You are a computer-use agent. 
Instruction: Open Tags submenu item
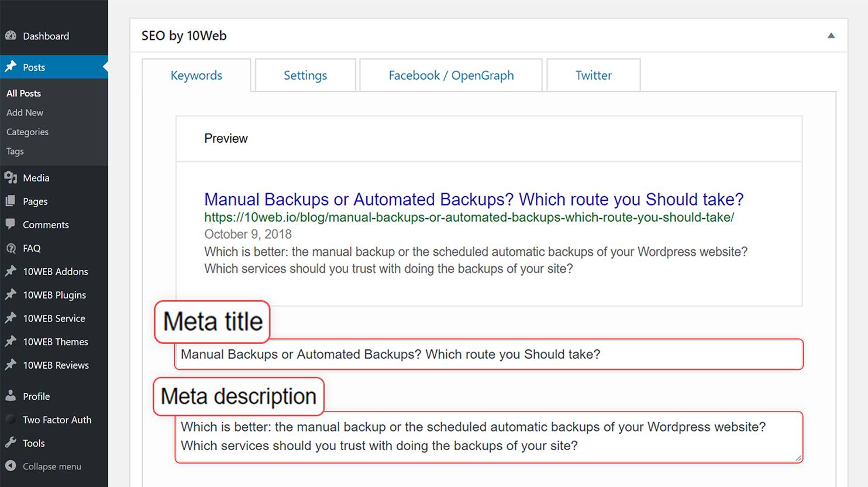coord(15,151)
